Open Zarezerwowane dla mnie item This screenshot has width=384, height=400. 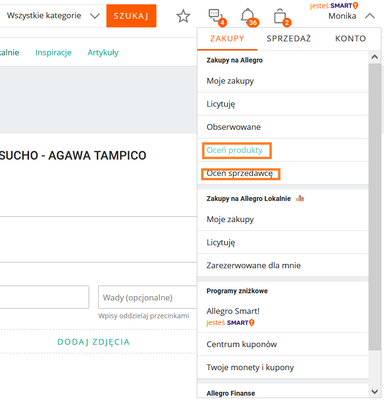click(x=283, y=266)
